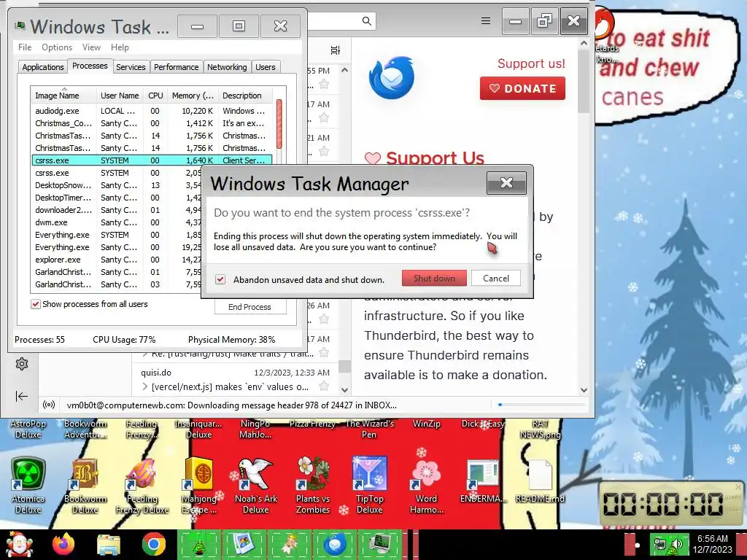Cancel the end process dialog
The width and height of the screenshot is (747, 560).
click(496, 278)
